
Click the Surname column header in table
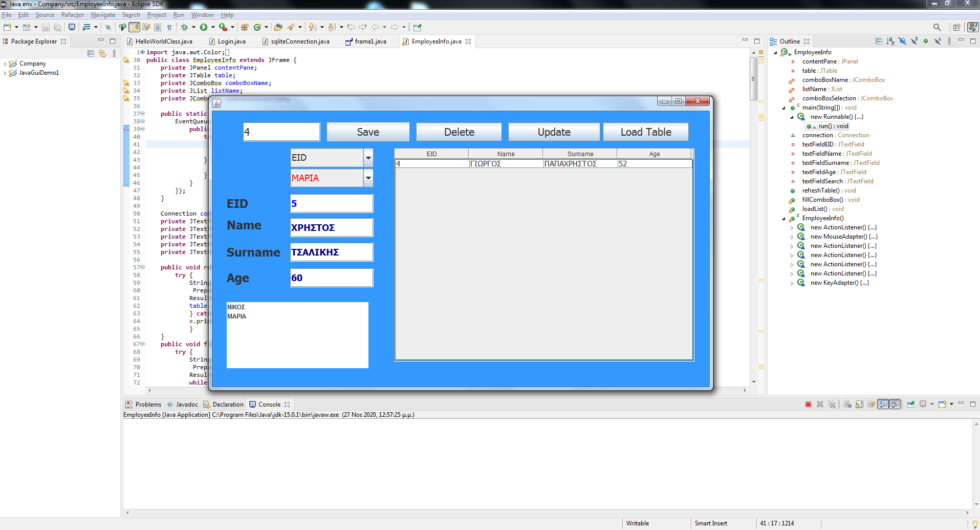click(x=580, y=154)
